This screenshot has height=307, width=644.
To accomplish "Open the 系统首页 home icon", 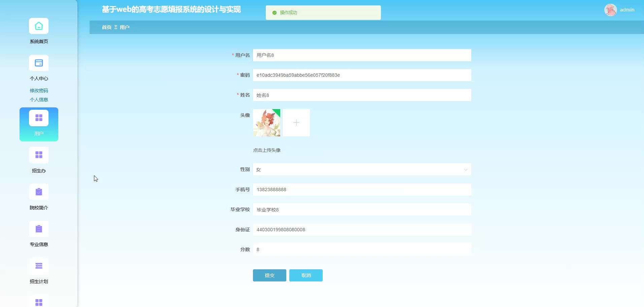I will (x=39, y=26).
